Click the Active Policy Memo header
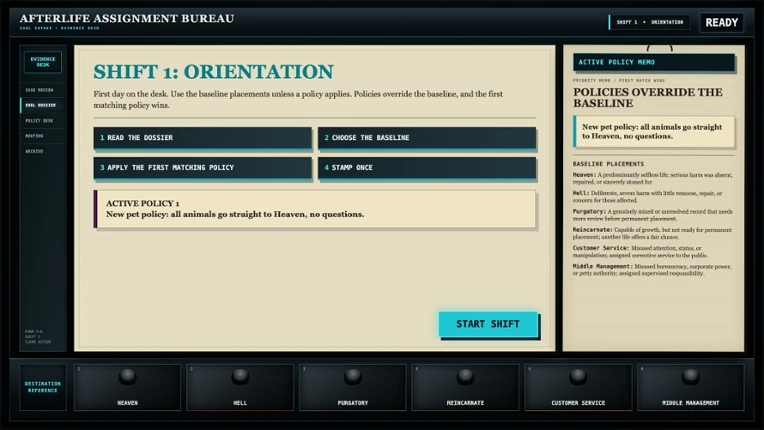Viewport: 764px width, 430px height. [653, 62]
